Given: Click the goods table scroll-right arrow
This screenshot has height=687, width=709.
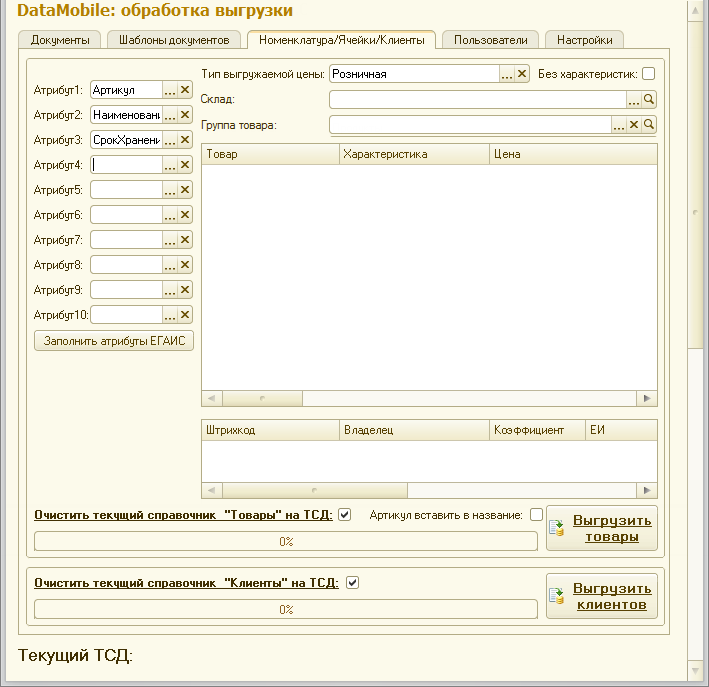Looking at the screenshot, I should [647, 398].
